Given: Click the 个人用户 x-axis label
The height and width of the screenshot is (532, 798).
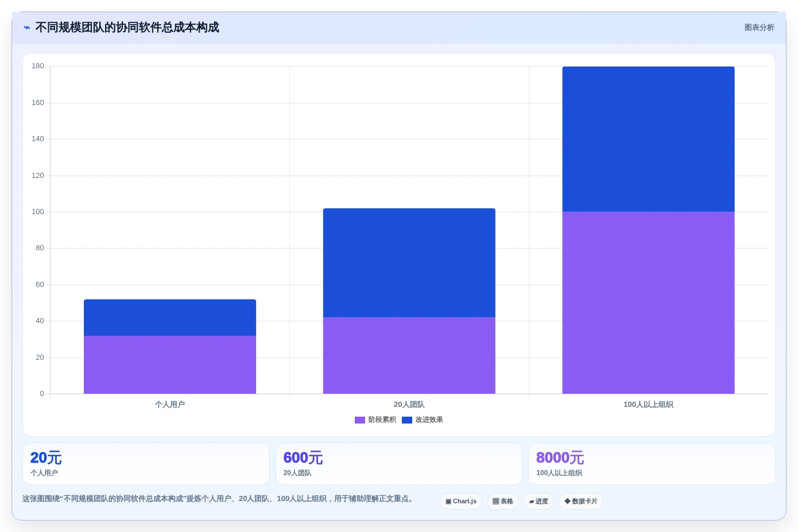Looking at the screenshot, I should (170, 405).
